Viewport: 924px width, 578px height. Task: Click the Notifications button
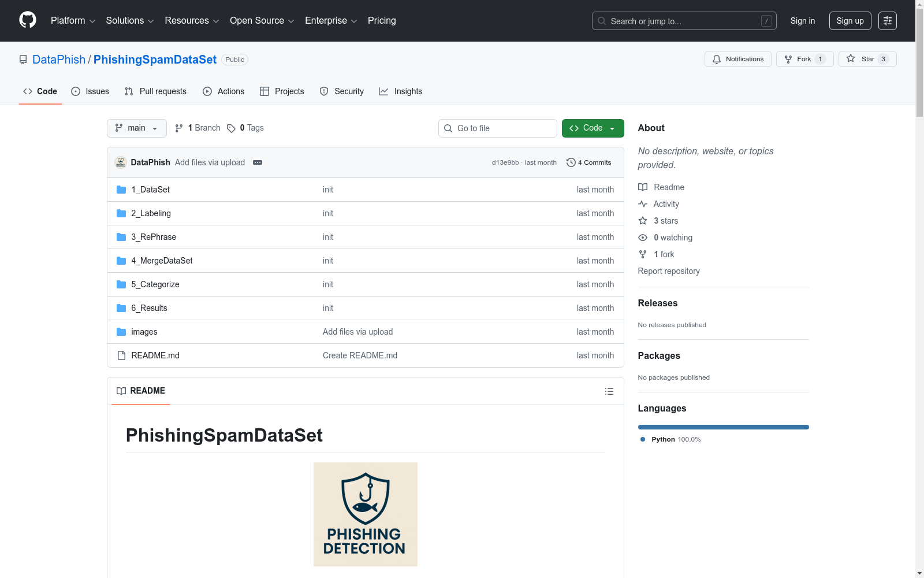(738, 59)
